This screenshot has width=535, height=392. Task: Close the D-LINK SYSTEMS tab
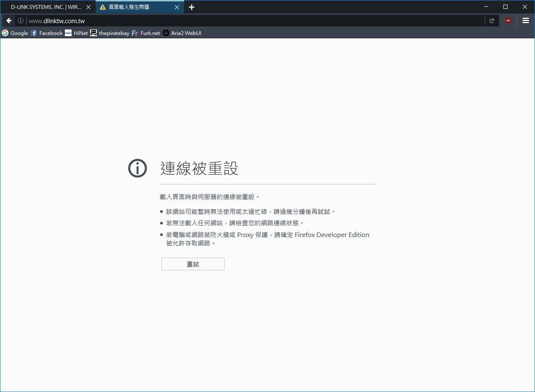point(88,7)
